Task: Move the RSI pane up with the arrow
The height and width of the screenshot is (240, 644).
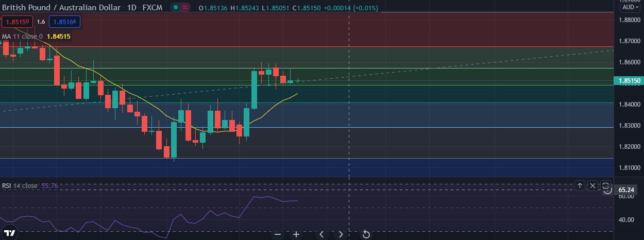Action: [580, 185]
